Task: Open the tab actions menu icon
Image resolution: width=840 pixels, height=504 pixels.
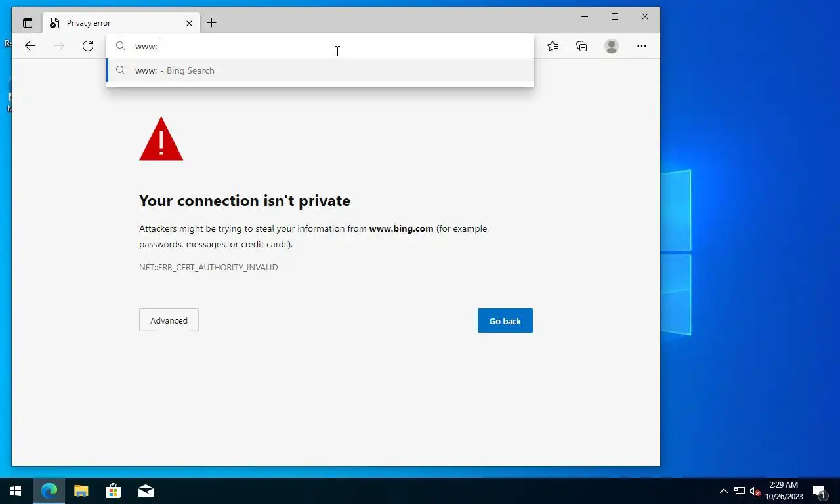Action: pos(28,23)
